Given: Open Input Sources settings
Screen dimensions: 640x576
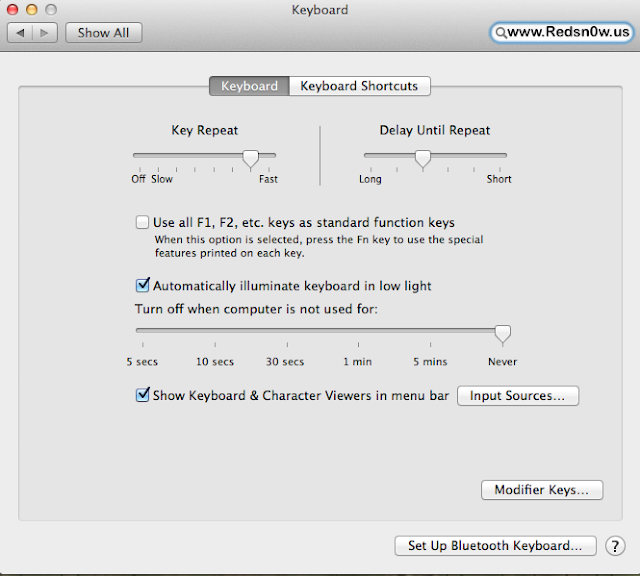Looking at the screenshot, I should (x=518, y=396).
